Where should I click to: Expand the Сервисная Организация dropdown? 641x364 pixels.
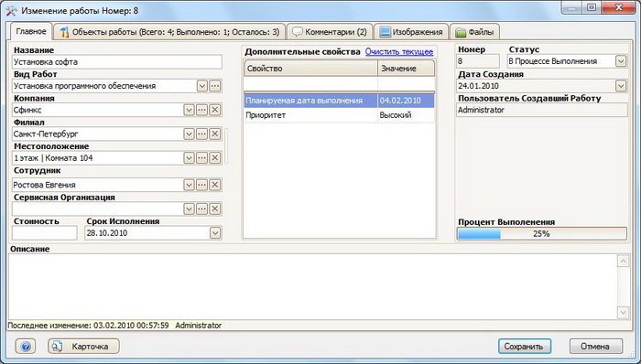click(x=189, y=209)
